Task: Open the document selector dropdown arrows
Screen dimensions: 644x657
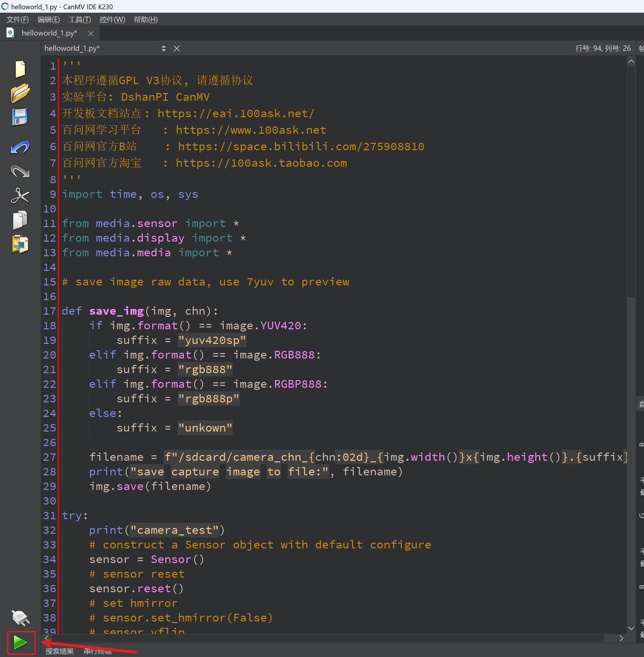Action: (164, 48)
